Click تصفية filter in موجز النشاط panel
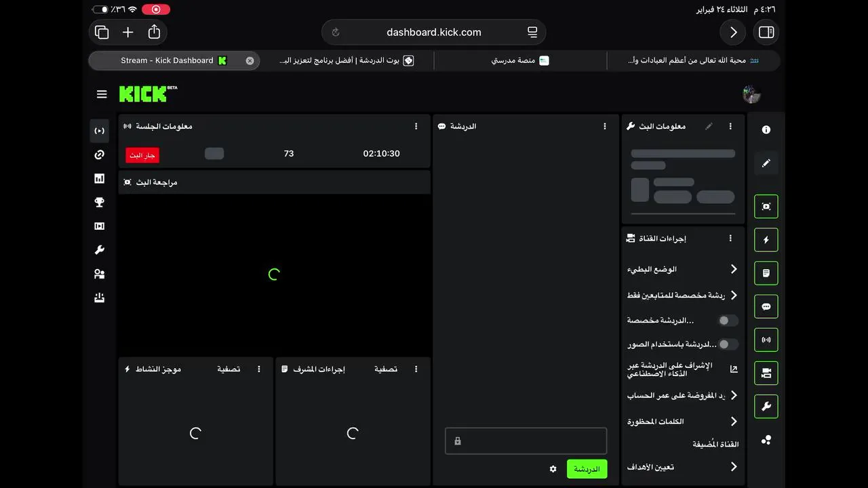This screenshot has width=868, height=488. (229, 369)
